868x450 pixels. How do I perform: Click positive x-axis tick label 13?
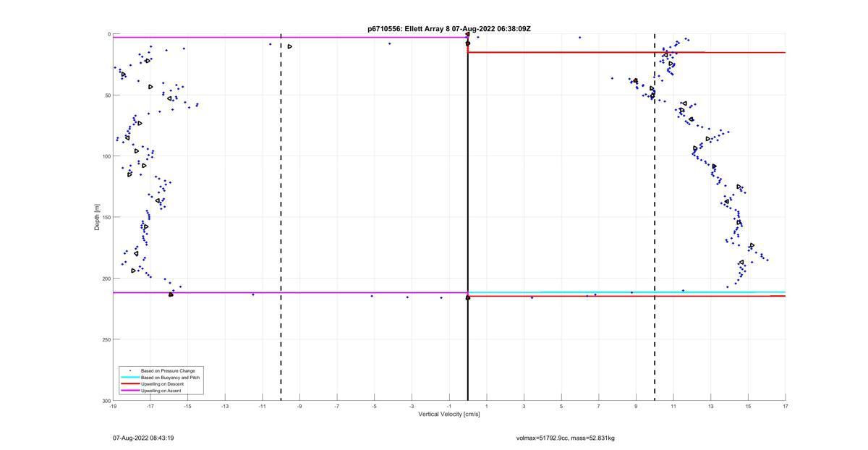coord(711,407)
